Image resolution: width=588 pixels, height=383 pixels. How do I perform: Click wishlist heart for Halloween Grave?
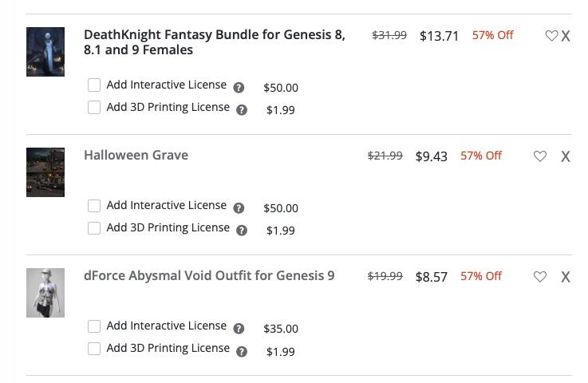[x=540, y=156]
